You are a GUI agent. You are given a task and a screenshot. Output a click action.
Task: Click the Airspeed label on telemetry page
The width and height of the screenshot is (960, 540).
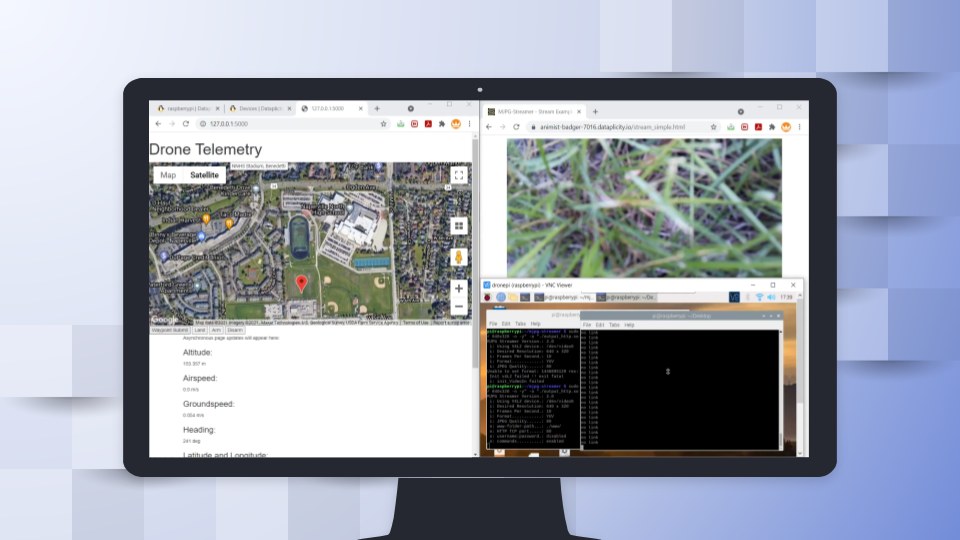(x=200, y=378)
